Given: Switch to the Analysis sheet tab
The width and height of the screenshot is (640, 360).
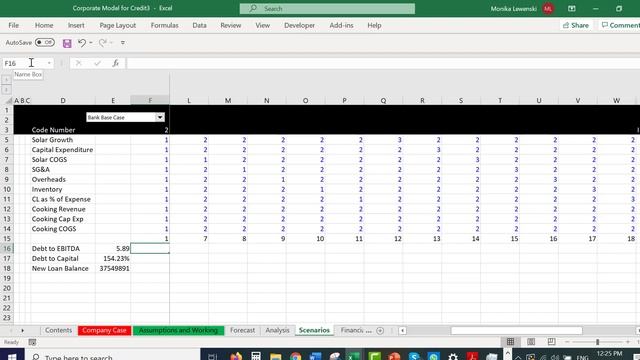Looking at the screenshot, I should [277, 330].
